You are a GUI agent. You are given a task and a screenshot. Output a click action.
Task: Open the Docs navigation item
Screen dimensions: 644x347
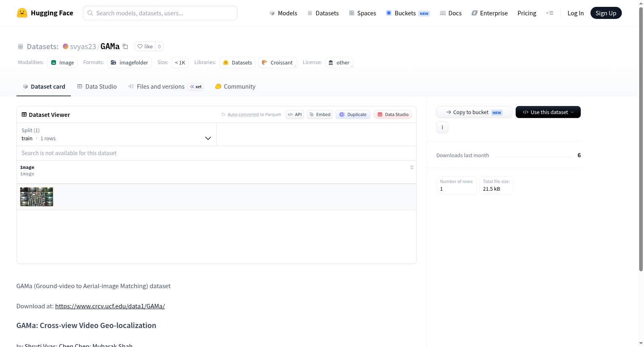[x=450, y=13]
